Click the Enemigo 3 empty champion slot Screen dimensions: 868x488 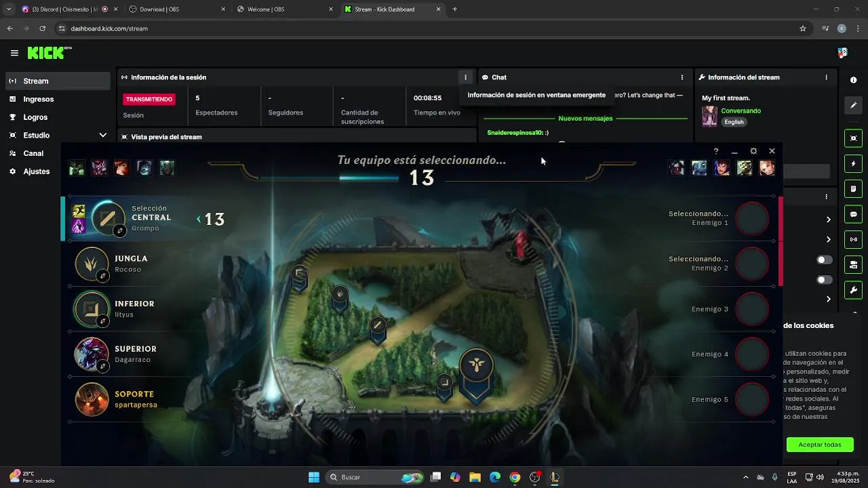click(x=751, y=309)
